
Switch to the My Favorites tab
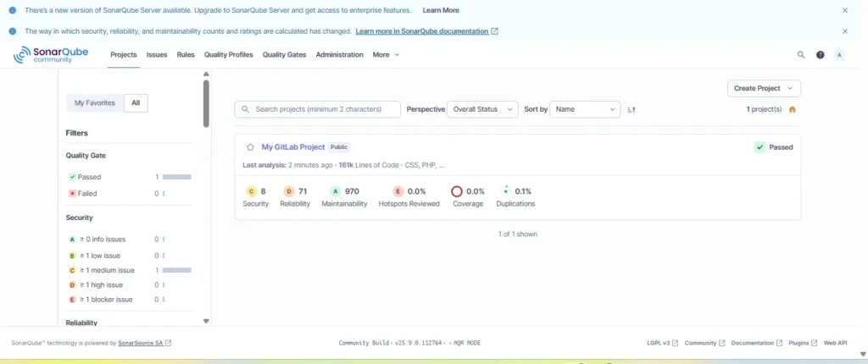coord(94,102)
